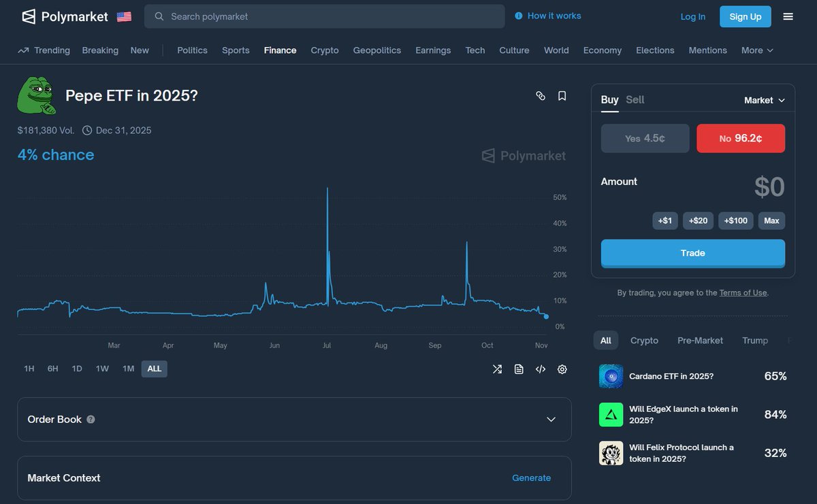The width and height of the screenshot is (817, 504).
Task: Open the Tech category
Action: (475, 50)
